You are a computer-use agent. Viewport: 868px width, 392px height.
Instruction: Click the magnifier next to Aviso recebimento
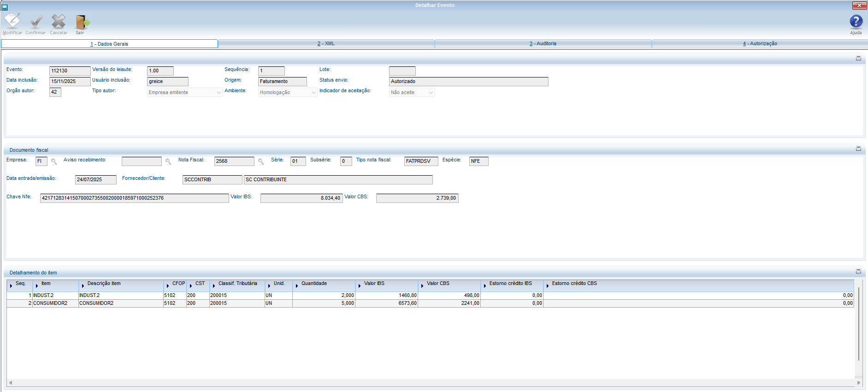(x=168, y=161)
